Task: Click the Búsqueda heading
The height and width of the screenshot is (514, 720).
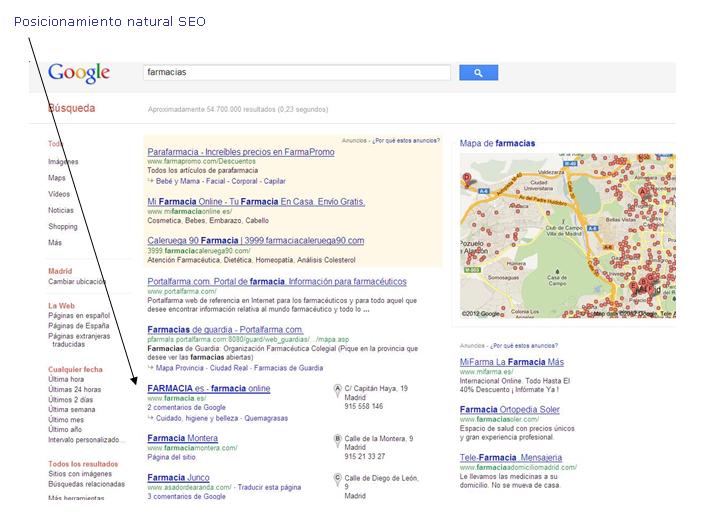Action: [72, 108]
